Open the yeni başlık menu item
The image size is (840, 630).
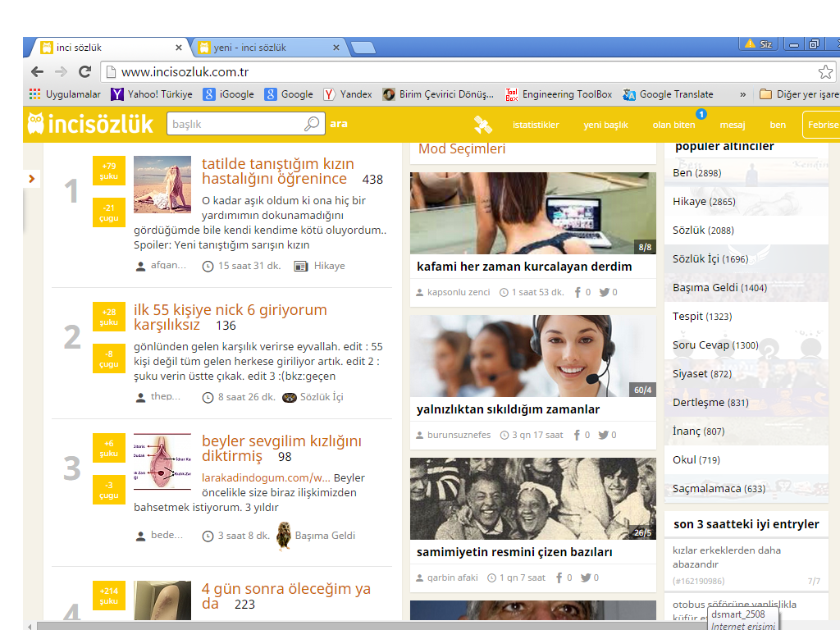coord(606,125)
